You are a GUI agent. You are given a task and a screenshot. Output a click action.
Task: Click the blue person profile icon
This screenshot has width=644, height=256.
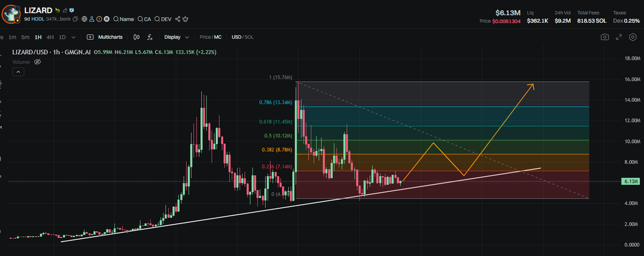(x=92, y=19)
